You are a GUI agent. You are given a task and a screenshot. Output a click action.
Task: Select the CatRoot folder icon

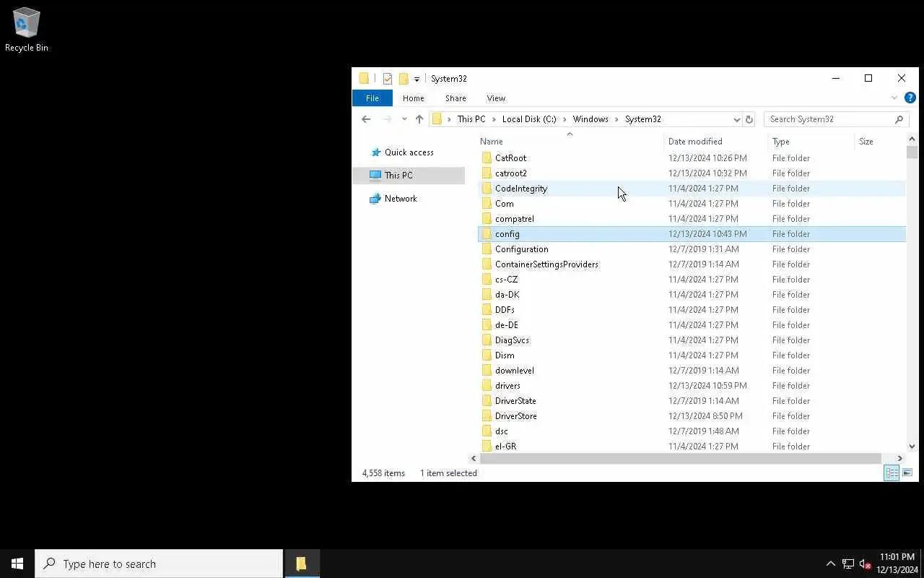point(487,158)
